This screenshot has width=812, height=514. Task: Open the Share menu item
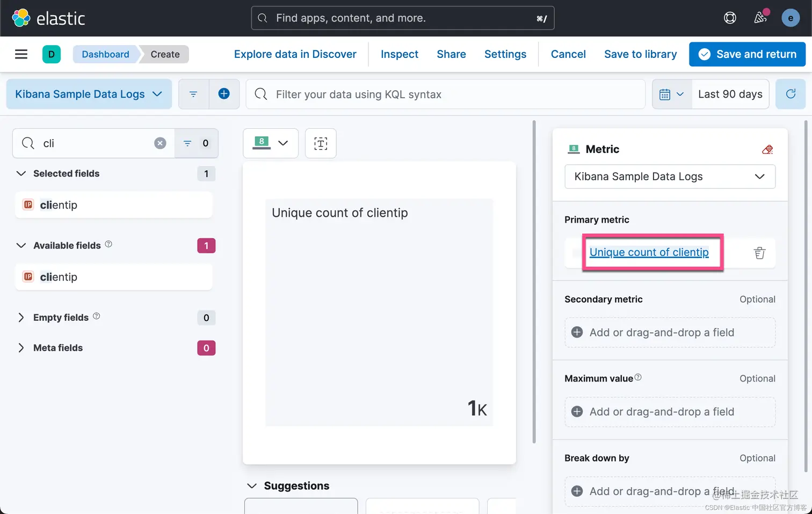tap(451, 54)
